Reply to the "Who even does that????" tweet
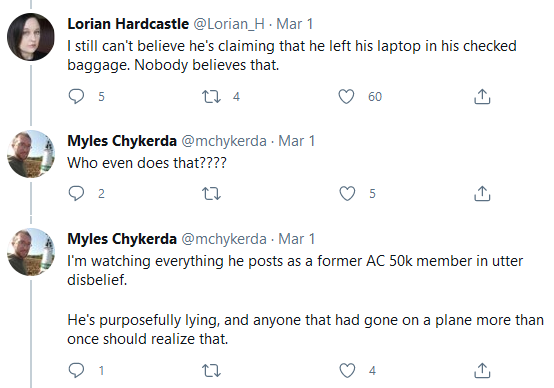The width and height of the screenshot is (554, 388). (76, 193)
